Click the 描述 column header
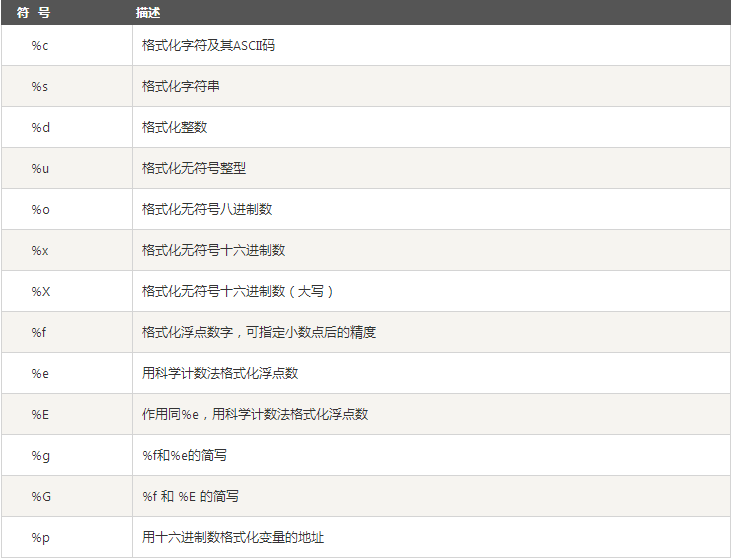The width and height of the screenshot is (731, 558). point(148,13)
